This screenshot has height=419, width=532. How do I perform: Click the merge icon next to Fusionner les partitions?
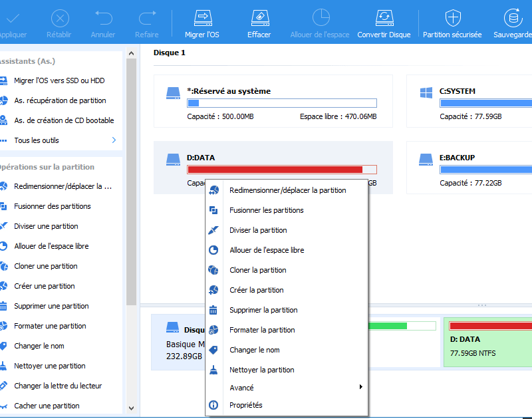[213, 210]
